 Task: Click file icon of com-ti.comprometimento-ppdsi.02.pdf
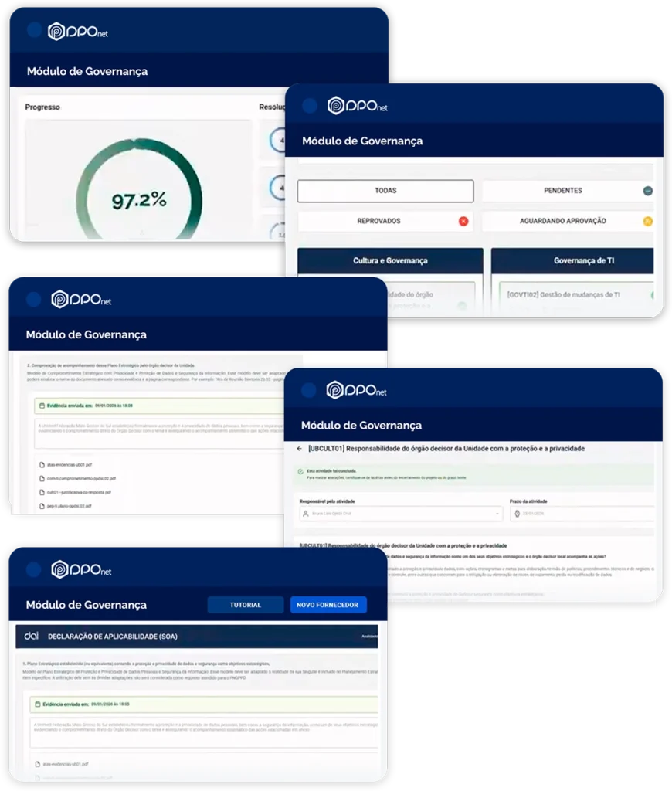[x=42, y=478]
